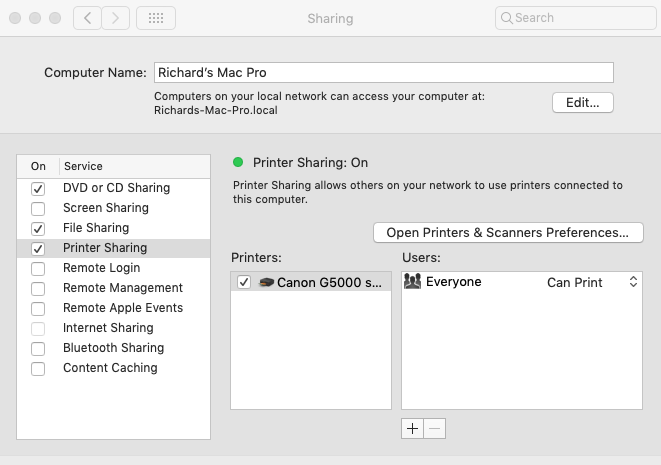
Task: Click the On column header
Action: (x=38, y=166)
